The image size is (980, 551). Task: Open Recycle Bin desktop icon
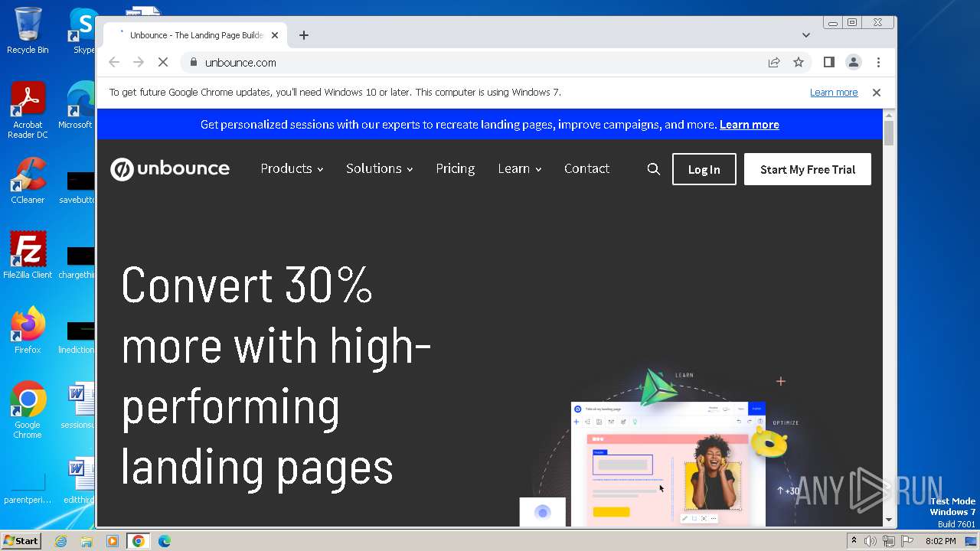pyautogui.click(x=28, y=31)
